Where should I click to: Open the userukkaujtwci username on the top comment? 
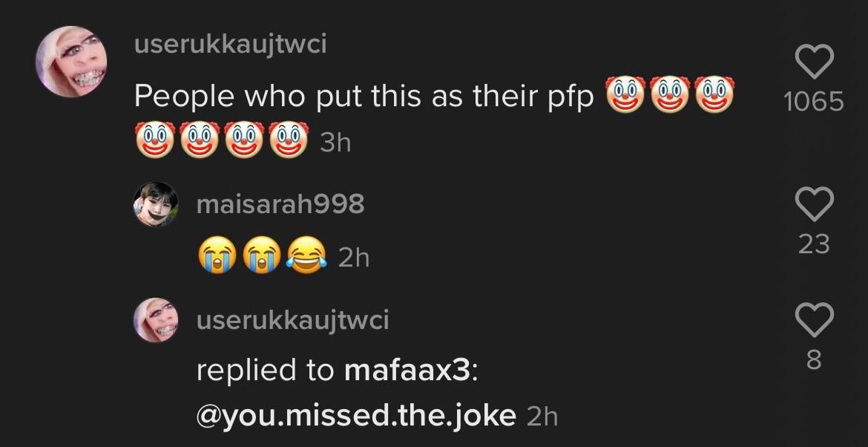[x=230, y=45]
